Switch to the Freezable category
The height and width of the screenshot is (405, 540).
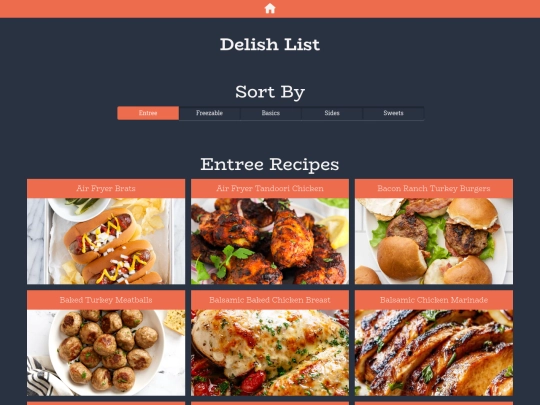[209, 113]
